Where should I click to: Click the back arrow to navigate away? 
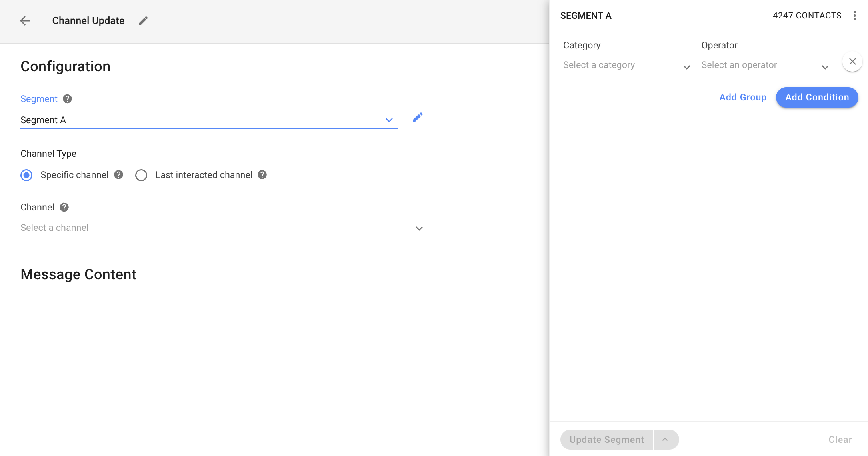point(24,21)
